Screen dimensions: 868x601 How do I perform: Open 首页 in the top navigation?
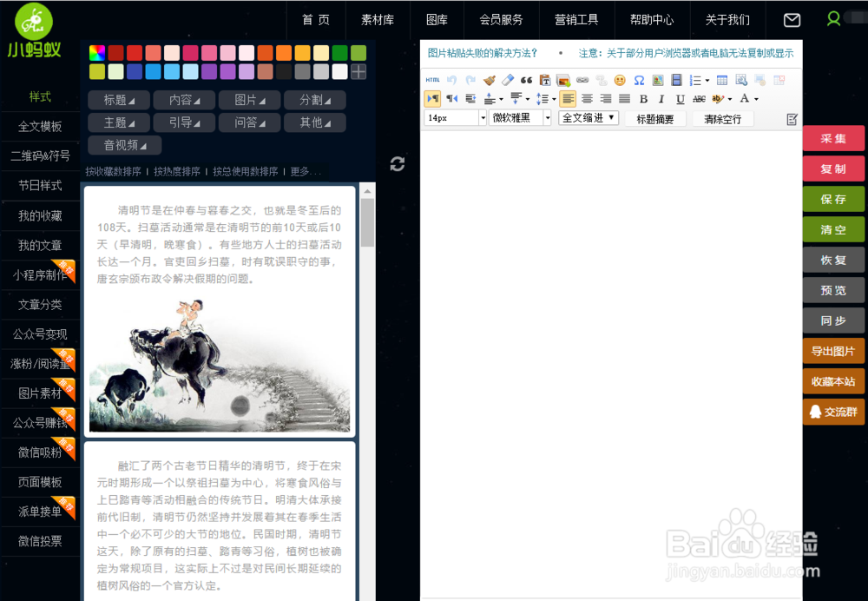tap(316, 20)
